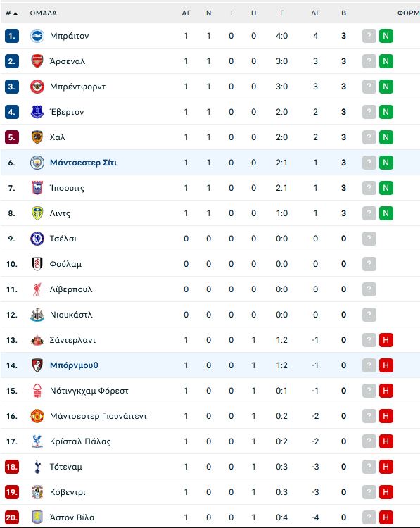Select the Everton crest icon
The width and height of the screenshot is (420, 528).
[37, 112]
